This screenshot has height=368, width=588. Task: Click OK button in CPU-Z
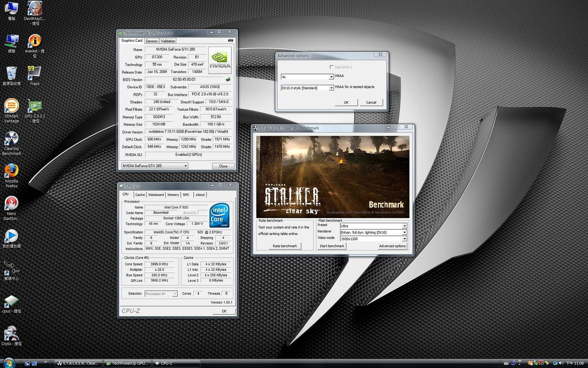pyautogui.click(x=224, y=311)
